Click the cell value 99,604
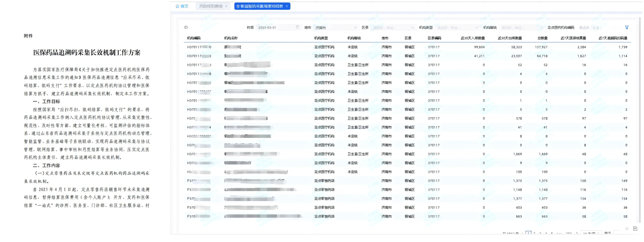This screenshot has height=242, width=644. click(x=479, y=47)
